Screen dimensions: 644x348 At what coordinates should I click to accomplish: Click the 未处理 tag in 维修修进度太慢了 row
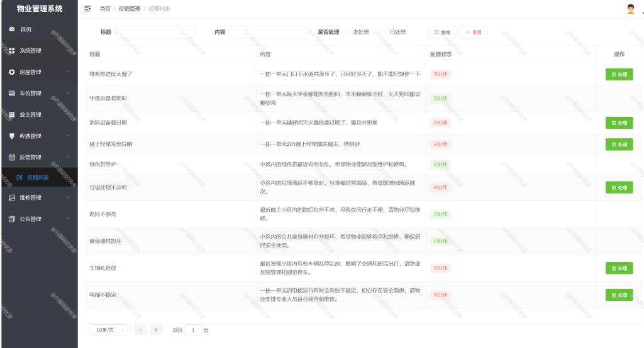pos(440,74)
